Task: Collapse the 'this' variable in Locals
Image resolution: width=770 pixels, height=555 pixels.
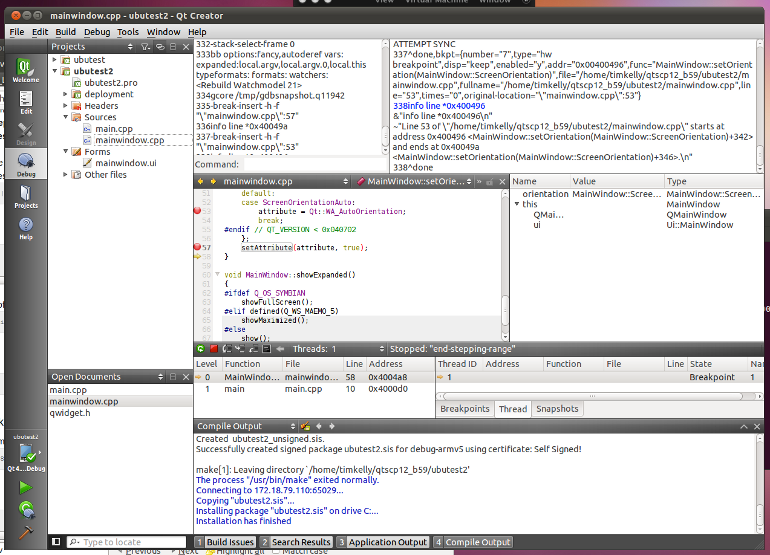Action: coord(517,204)
